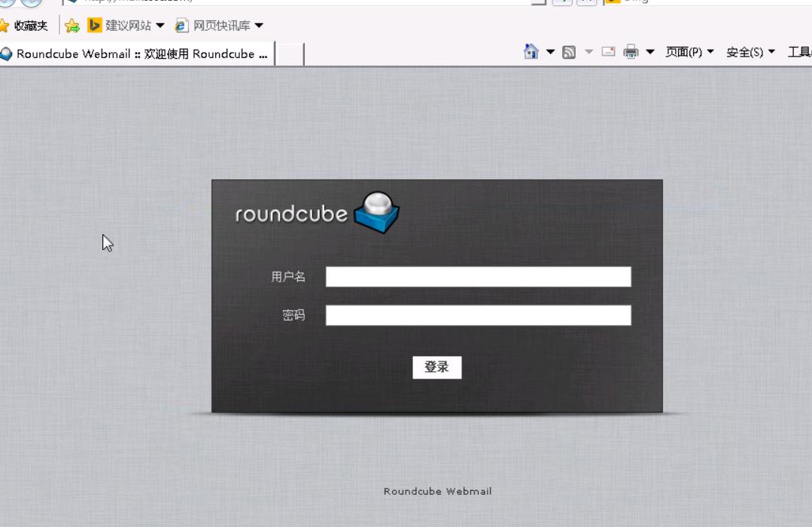Image resolution: width=812 pixels, height=527 pixels.
Task: Click the RSS feeds icon
Action: click(569, 52)
